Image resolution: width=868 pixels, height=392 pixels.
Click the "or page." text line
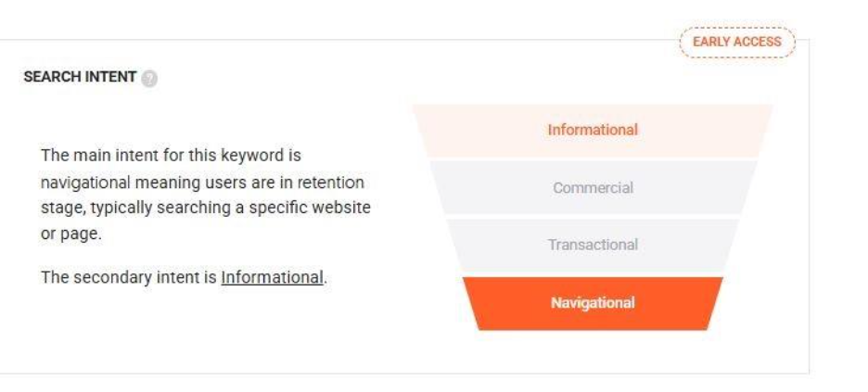[x=71, y=234]
